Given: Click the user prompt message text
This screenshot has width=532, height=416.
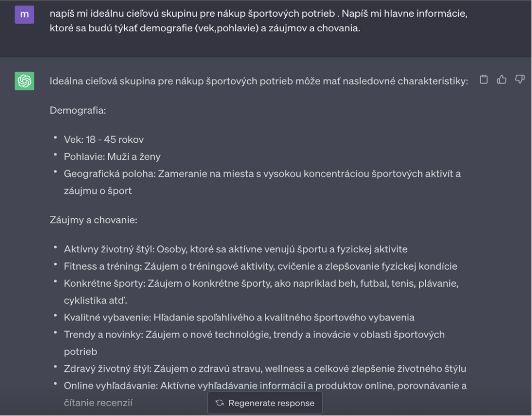Looking at the screenshot, I should (258, 21).
